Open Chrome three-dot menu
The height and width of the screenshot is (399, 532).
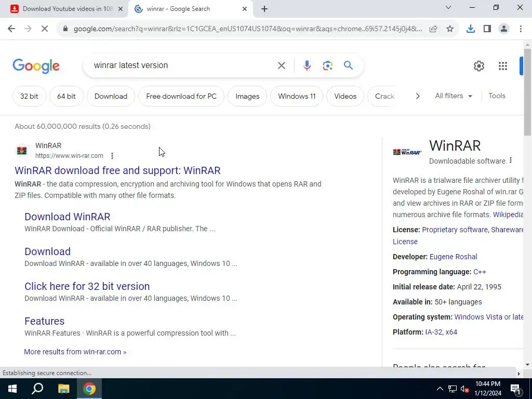pyautogui.click(x=521, y=29)
